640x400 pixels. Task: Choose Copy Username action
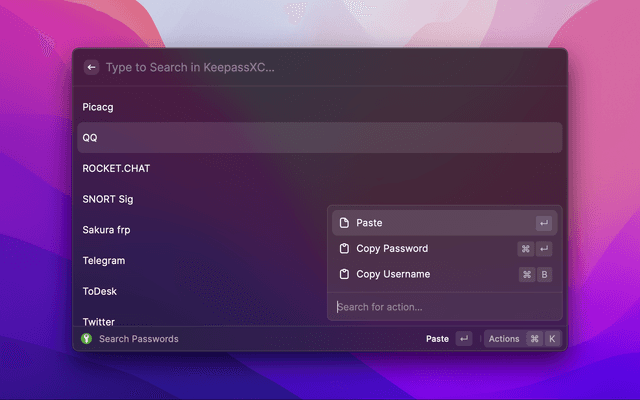pos(444,274)
